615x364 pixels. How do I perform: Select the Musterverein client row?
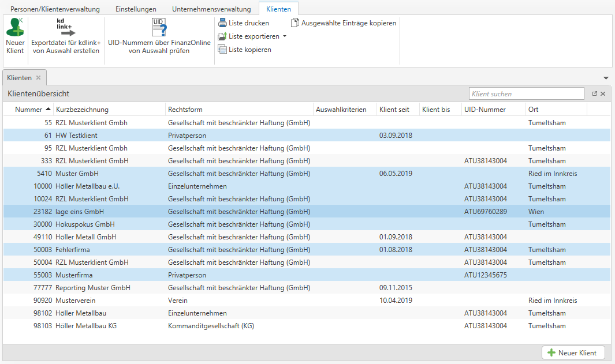click(x=76, y=301)
